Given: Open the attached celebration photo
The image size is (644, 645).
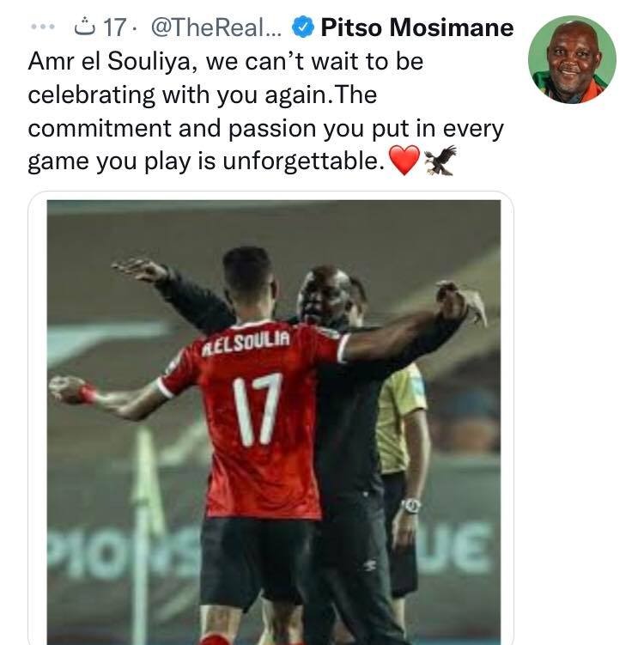Looking at the screenshot, I should tap(274, 422).
